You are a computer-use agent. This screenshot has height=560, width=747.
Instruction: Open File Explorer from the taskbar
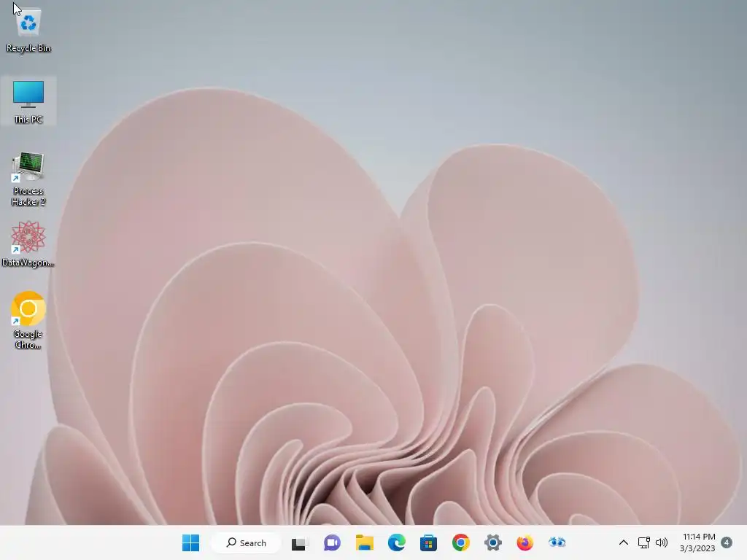pyautogui.click(x=365, y=542)
